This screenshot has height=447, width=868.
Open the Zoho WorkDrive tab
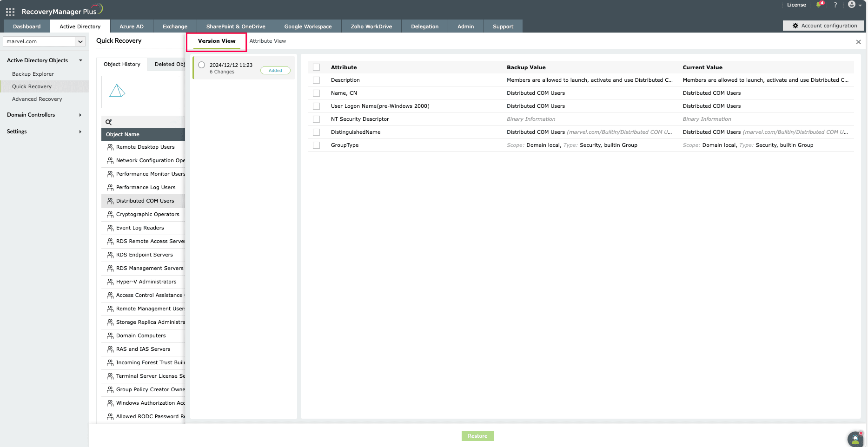[371, 26]
